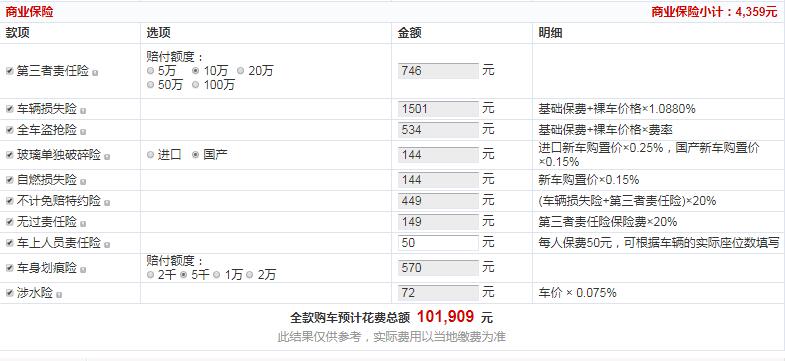
Task: Open the help icon beside 自燃损失险
Action: coord(83,181)
